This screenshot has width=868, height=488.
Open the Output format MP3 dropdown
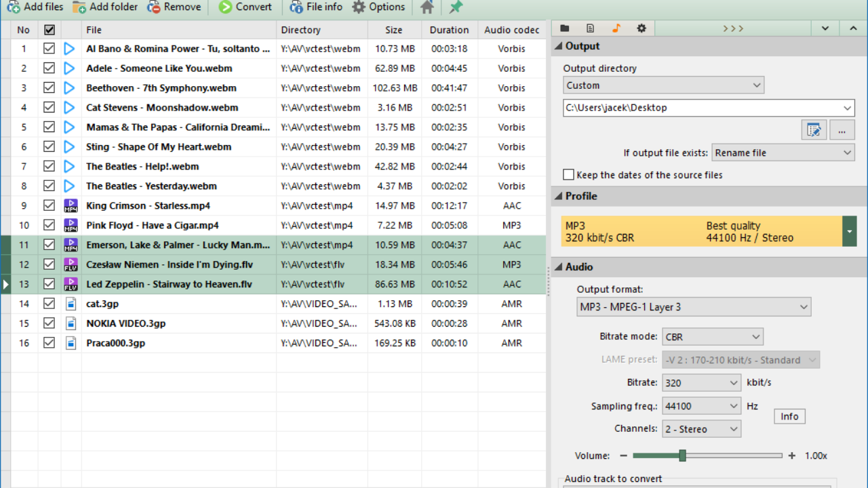pos(693,307)
